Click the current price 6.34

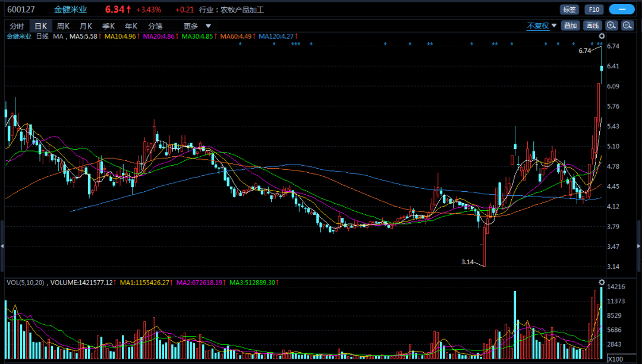(x=115, y=10)
